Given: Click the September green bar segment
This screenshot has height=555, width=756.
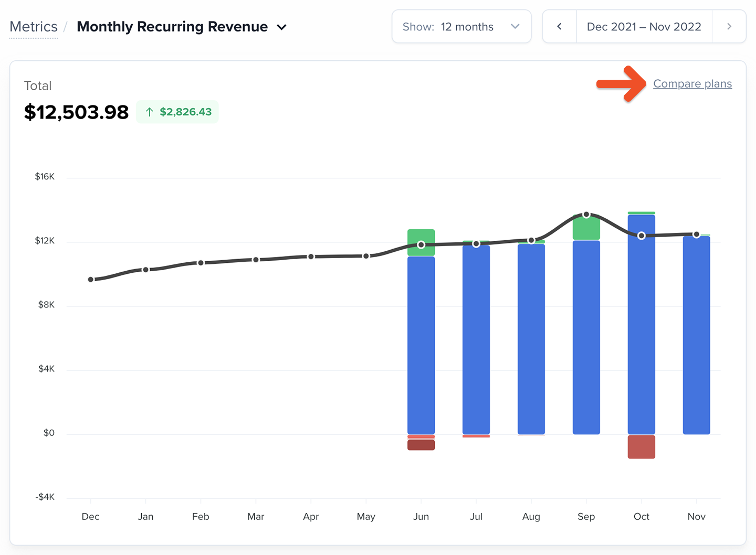Looking at the screenshot, I should 586,228.
